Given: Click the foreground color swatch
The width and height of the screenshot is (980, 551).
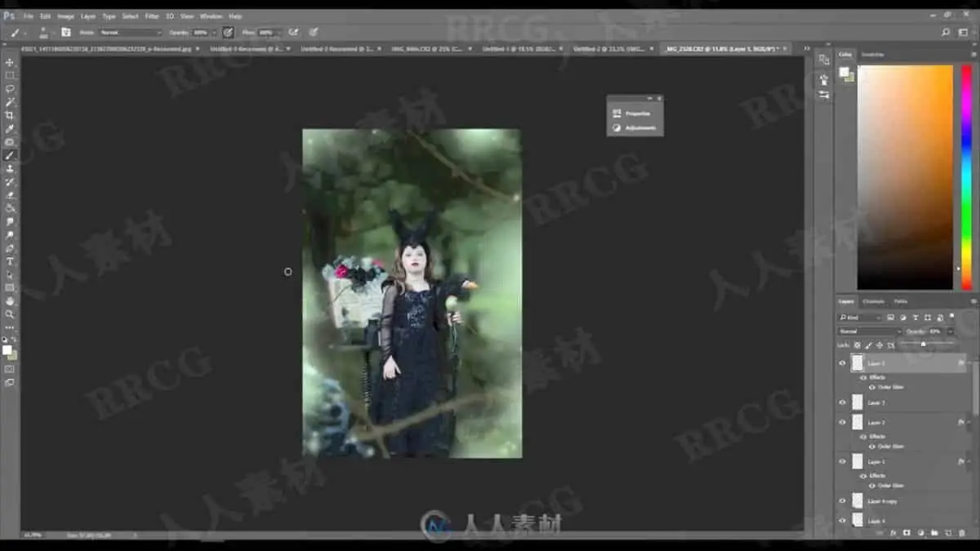Looking at the screenshot, I should pos(7,349).
